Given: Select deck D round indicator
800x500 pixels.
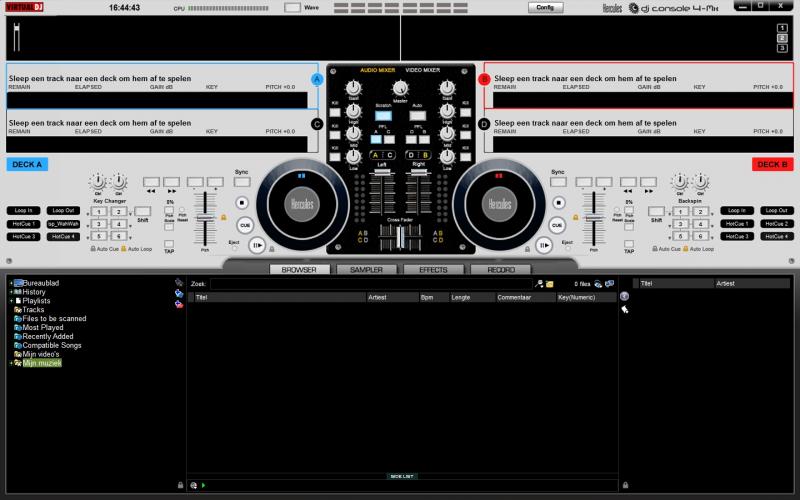Looking at the screenshot, I should click(484, 124).
